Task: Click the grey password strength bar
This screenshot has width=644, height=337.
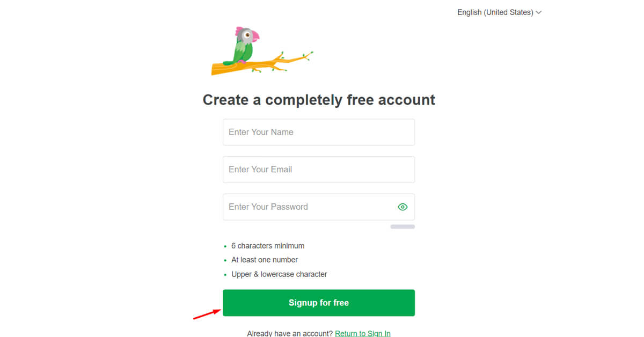Action: click(x=402, y=226)
